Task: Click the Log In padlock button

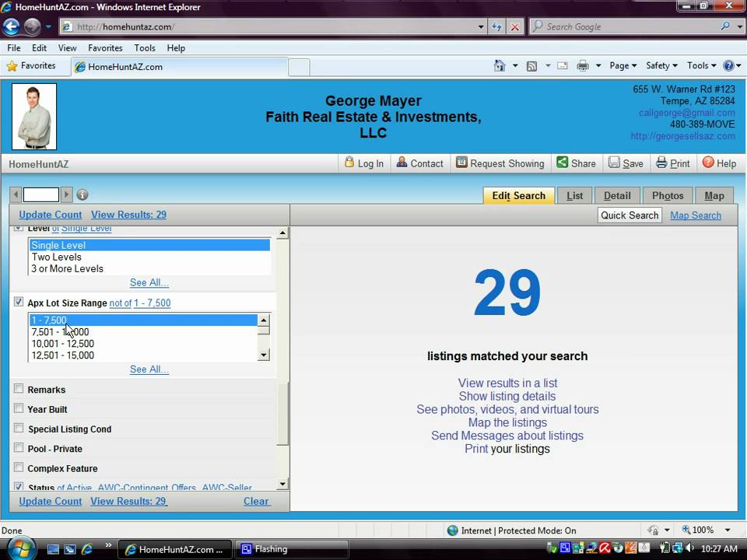Action: coord(364,163)
